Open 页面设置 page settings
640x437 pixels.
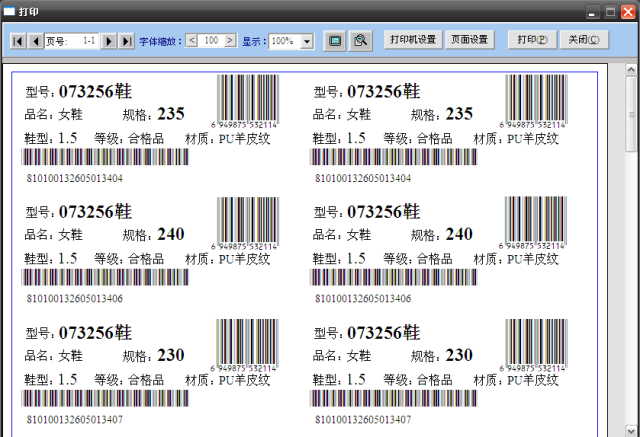(x=469, y=40)
